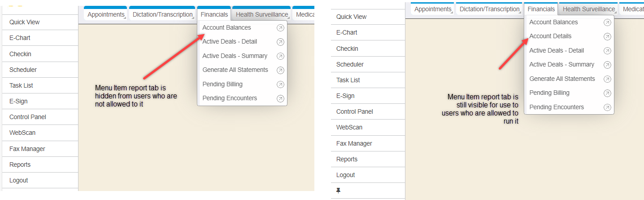This screenshot has width=644, height=200.
Task: Open Reports in the right sidebar
Action: coord(347,159)
